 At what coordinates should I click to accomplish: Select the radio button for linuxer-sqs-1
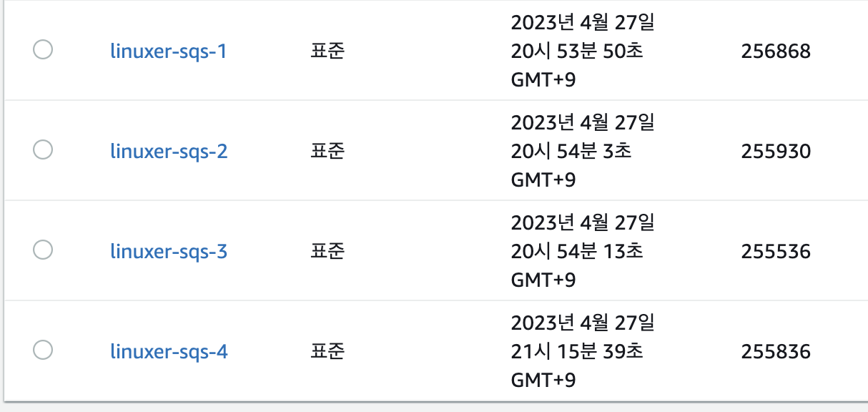pos(43,50)
